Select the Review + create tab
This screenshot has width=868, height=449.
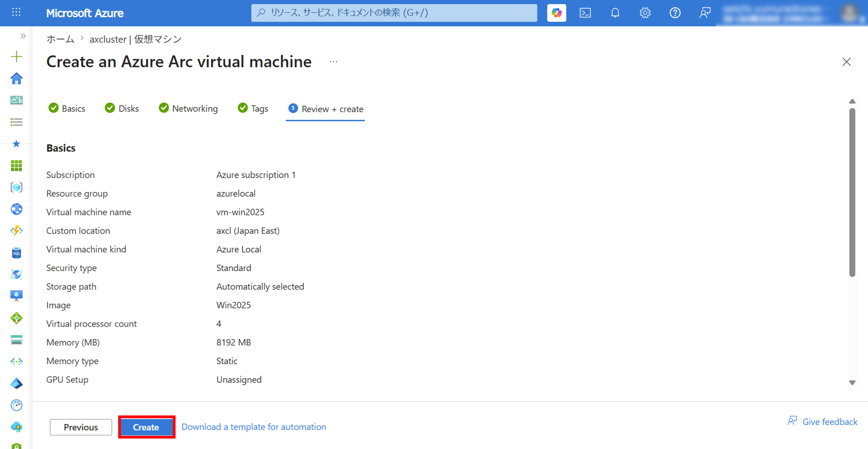pyautogui.click(x=325, y=109)
